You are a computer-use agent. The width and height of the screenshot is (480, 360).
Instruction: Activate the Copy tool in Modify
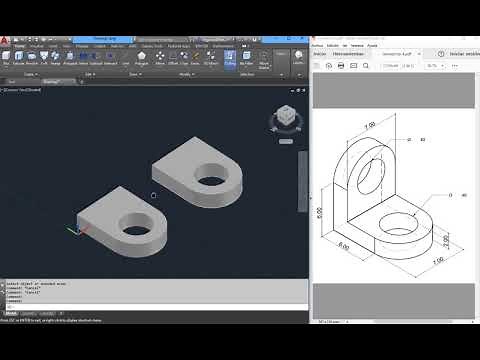click(184, 57)
